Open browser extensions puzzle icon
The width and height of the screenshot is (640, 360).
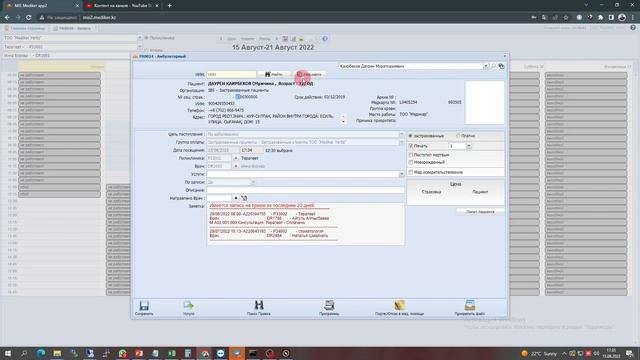(600, 18)
